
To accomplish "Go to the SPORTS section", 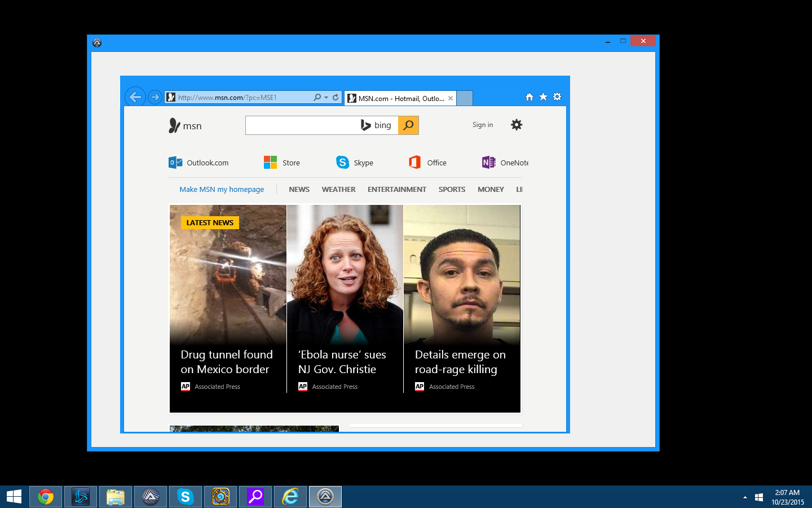I will point(452,190).
